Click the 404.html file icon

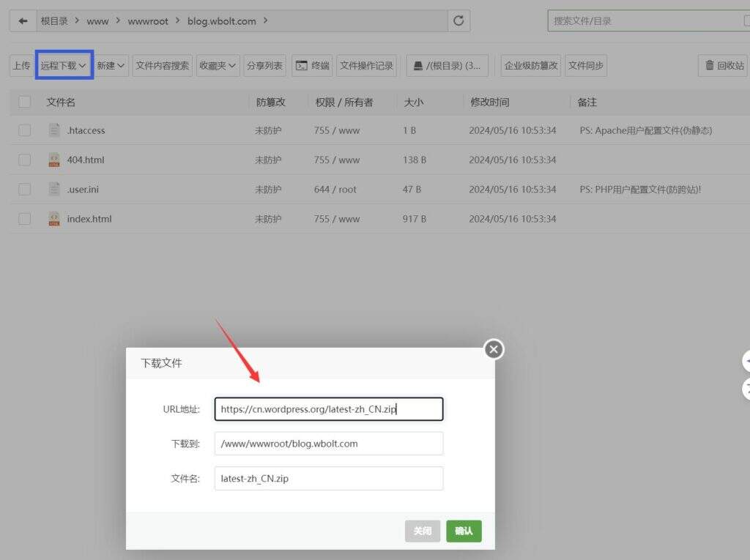pyautogui.click(x=54, y=160)
